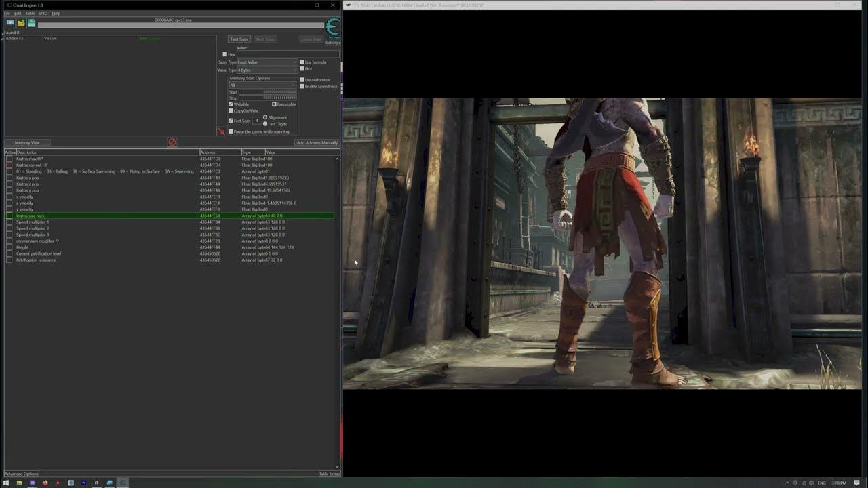868x488 pixels.
Task: Select the kratos size hack row
Action: tap(170, 216)
